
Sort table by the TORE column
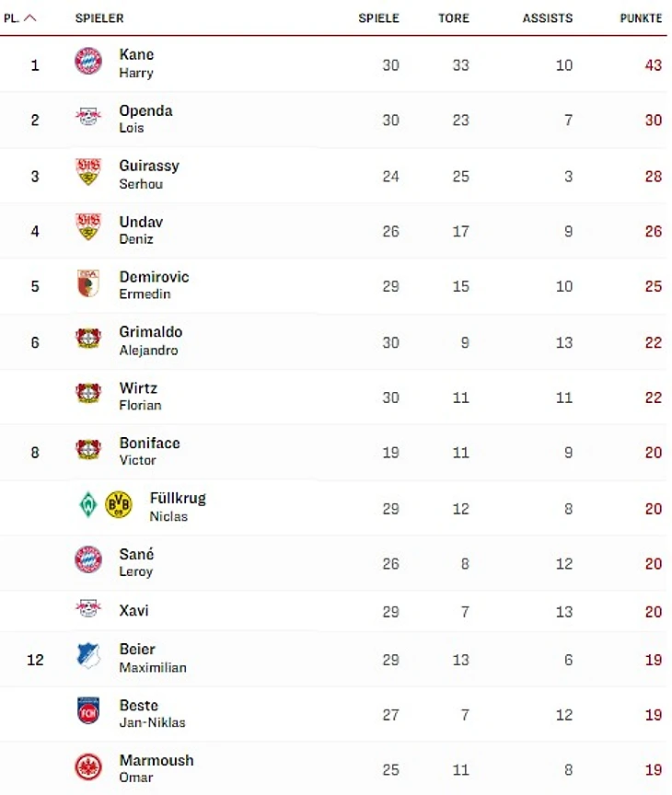pos(454,18)
